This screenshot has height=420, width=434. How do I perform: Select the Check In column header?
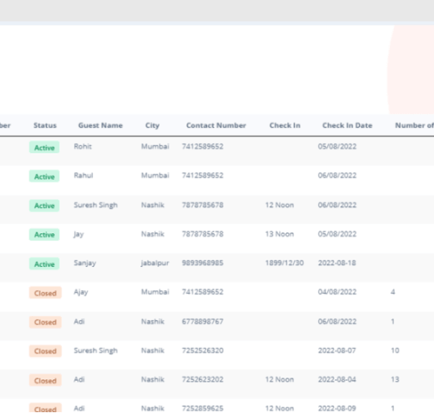click(285, 125)
